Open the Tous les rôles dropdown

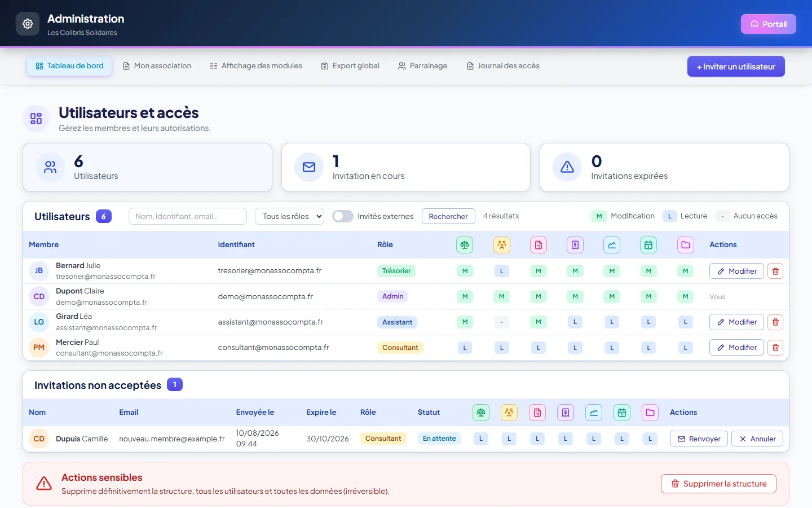point(289,216)
